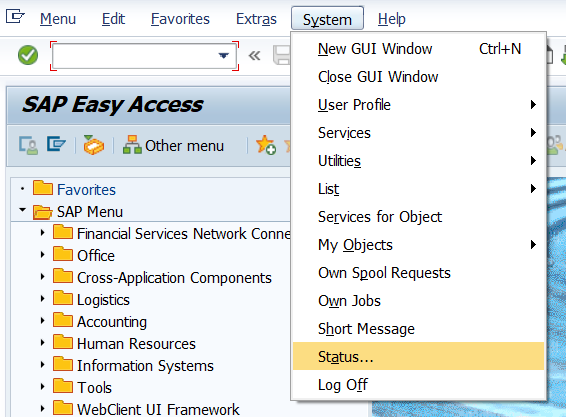
Task: Click the SAP Menu icon in the toolbar
Action: (56, 144)
